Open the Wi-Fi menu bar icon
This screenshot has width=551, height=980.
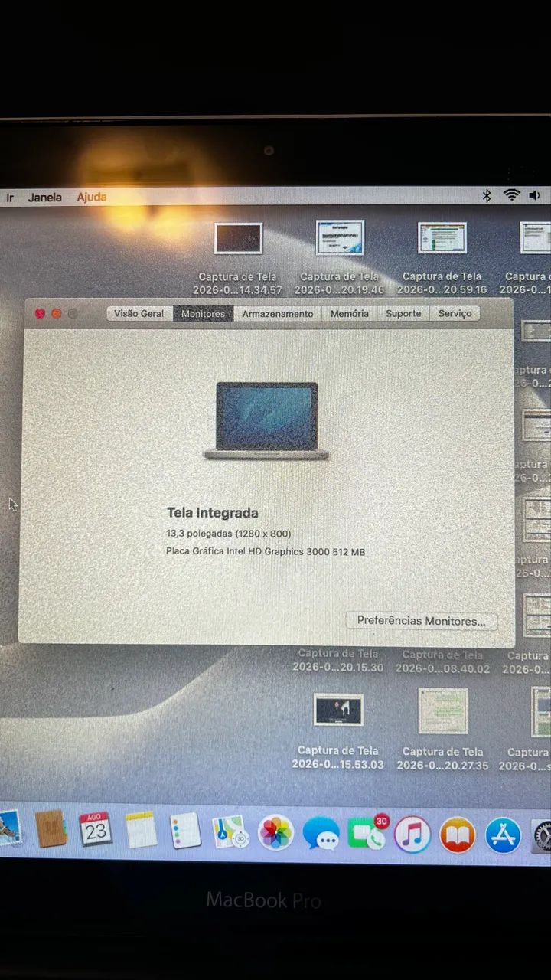(x=511, y=196)
